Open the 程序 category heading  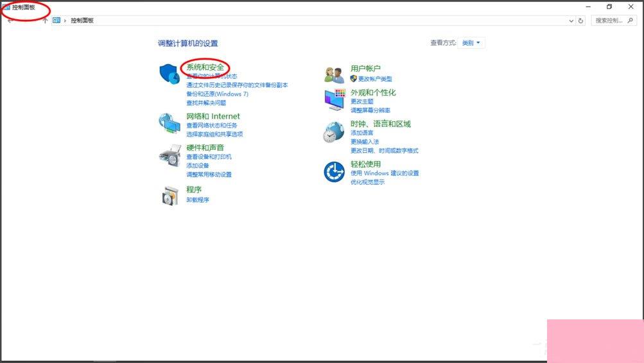(194, 189)
